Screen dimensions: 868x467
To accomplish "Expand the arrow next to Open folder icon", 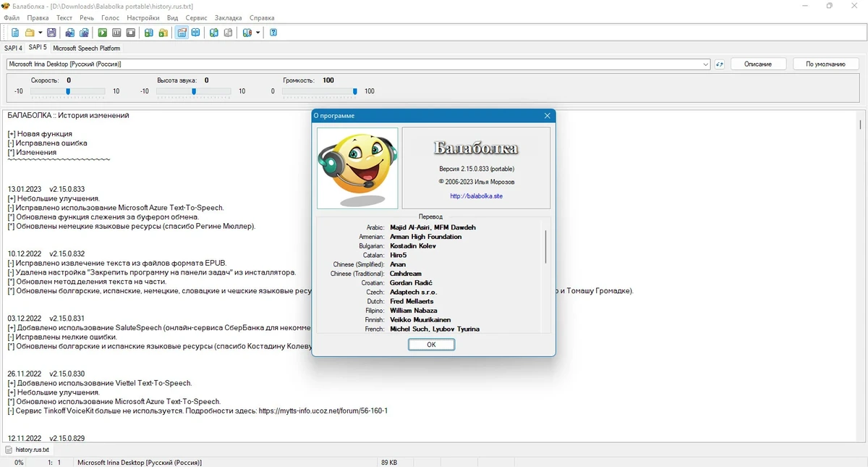I will 40,33.
